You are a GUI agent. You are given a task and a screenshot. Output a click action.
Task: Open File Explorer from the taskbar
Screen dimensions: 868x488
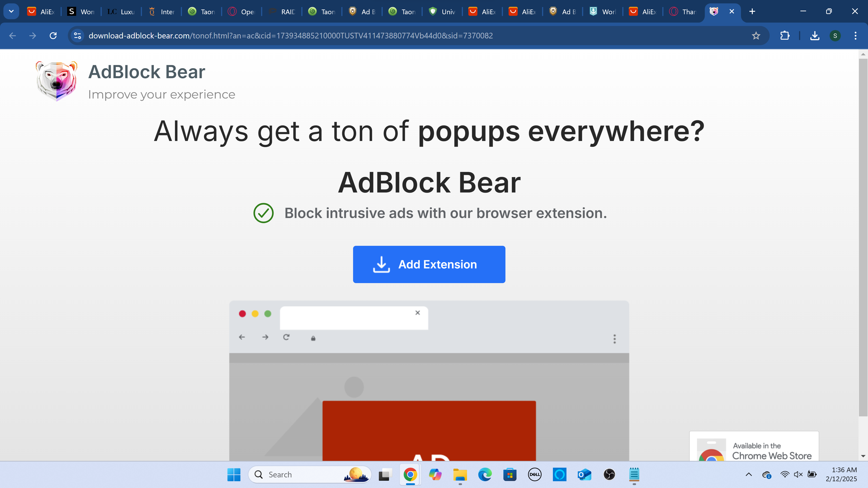click(x=460, y=474)
